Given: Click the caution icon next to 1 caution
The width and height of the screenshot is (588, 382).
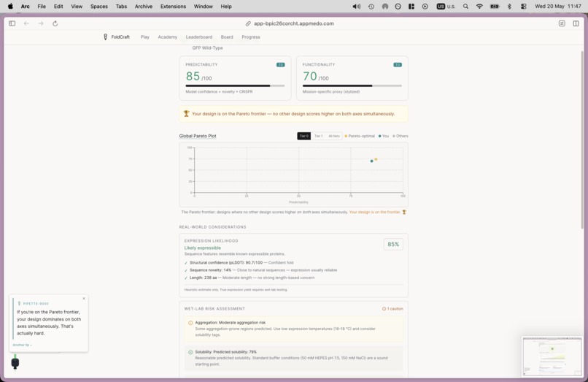Looking at the screenshot, I should coord(384,309).
